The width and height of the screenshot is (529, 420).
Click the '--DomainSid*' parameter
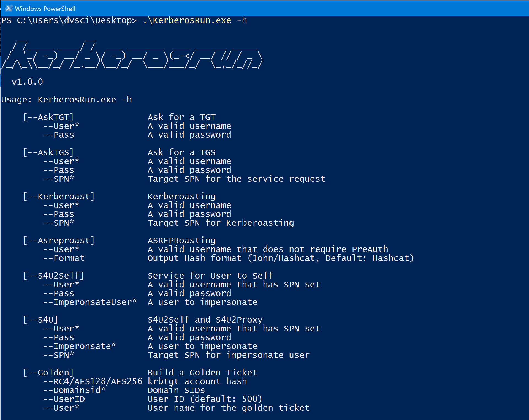click(74, 390)
